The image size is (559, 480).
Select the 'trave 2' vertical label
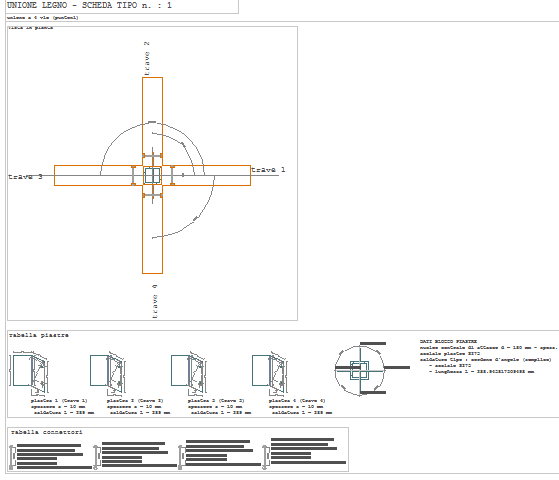(x=147, y=58)
